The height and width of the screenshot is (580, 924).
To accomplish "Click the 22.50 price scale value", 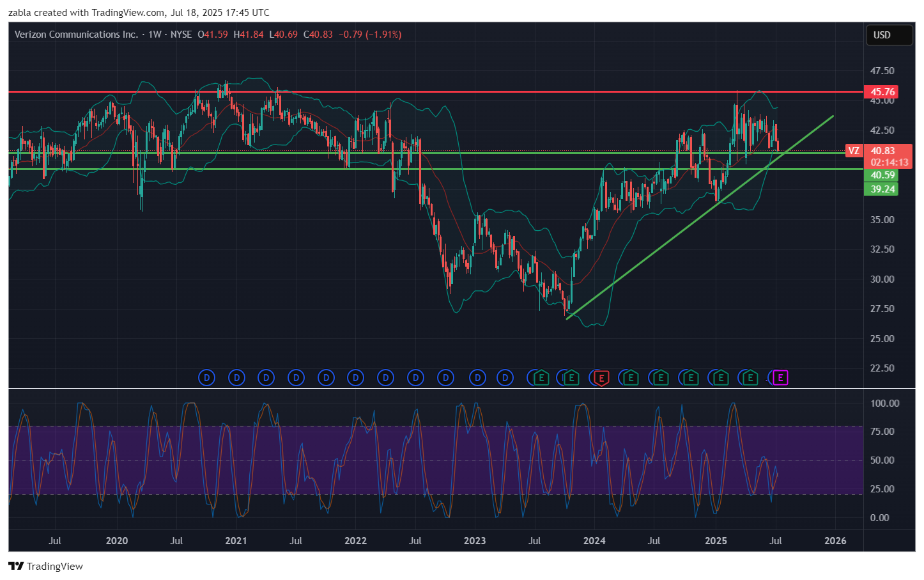I will 882,368.
